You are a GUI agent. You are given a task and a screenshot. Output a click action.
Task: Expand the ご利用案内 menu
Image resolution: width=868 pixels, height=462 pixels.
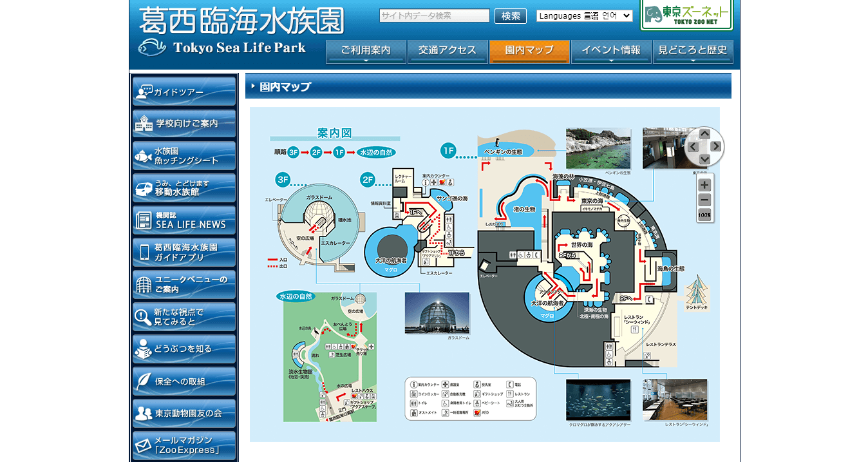click(x=366, y=52)
